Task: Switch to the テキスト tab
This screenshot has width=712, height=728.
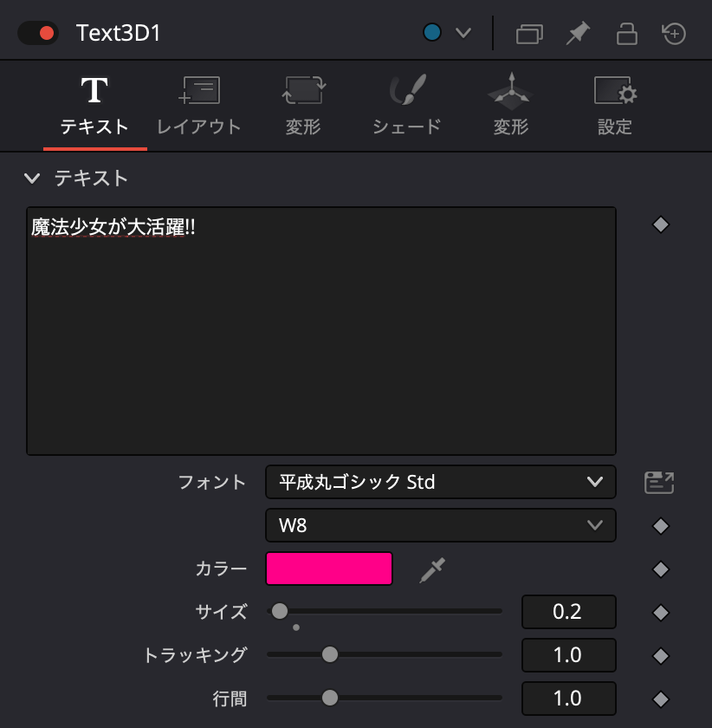Action: 94,107
